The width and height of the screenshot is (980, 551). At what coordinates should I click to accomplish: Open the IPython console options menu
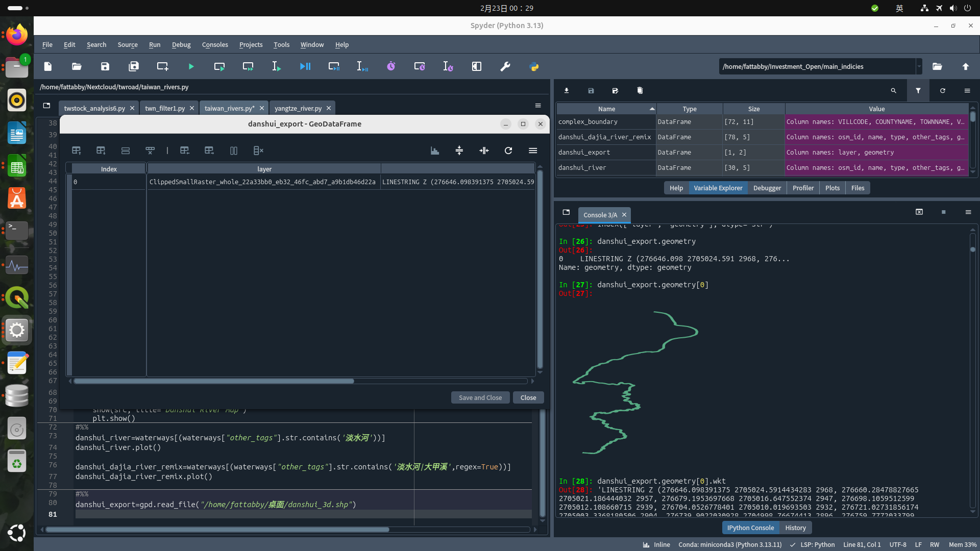pos(968,212)
